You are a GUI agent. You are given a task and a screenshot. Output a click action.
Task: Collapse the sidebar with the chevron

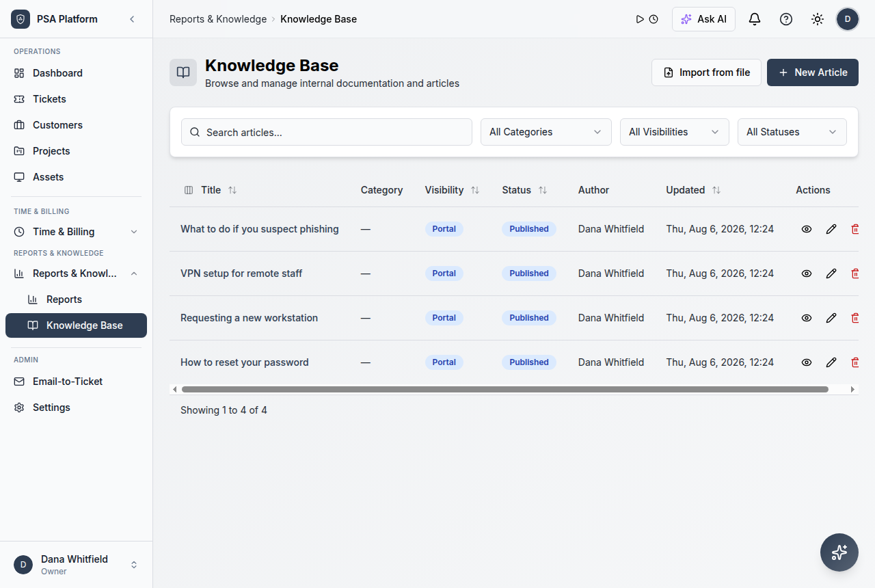click(132, 19)
